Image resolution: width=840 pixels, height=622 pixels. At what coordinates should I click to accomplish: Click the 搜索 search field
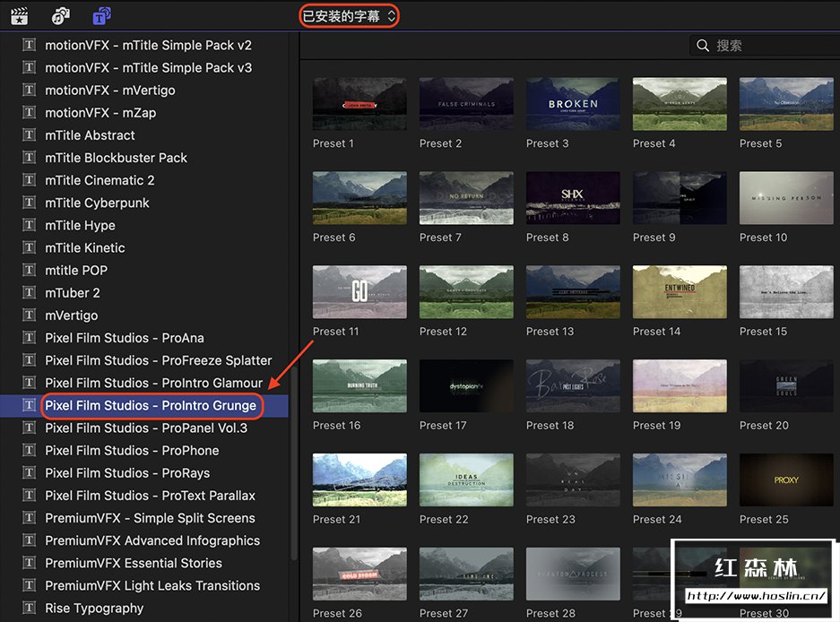pos(765,46)
